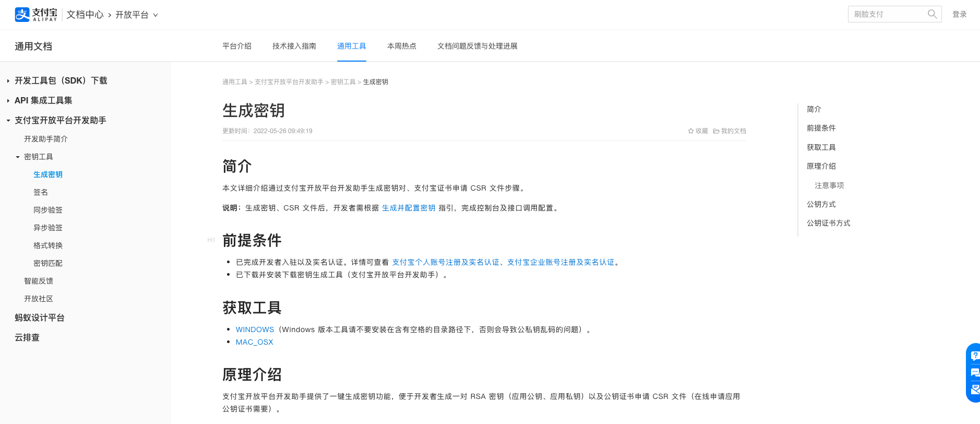Open 同步验签 sidebar item
The image size is (980, 424).
pyautogui.click(x=48, y=210)
